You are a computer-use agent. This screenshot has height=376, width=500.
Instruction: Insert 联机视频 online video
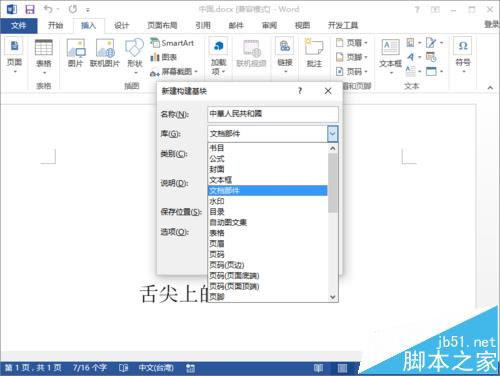coord(251,54)
